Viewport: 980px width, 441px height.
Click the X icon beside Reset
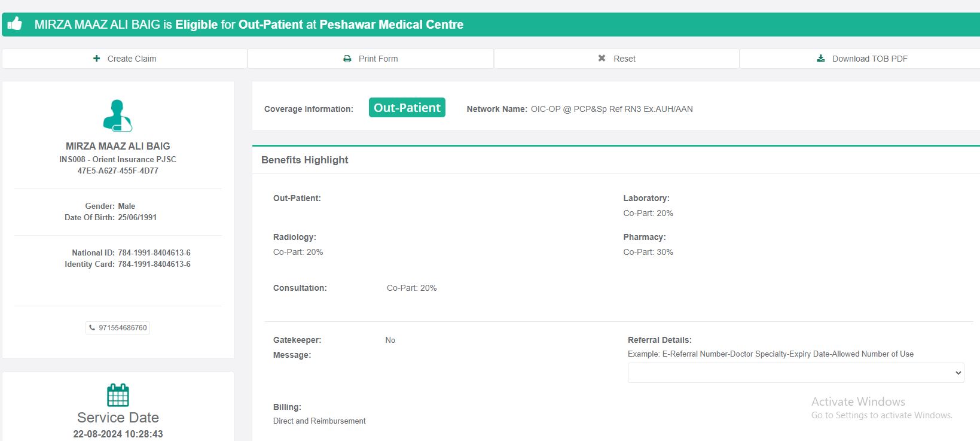pos(602,59)
